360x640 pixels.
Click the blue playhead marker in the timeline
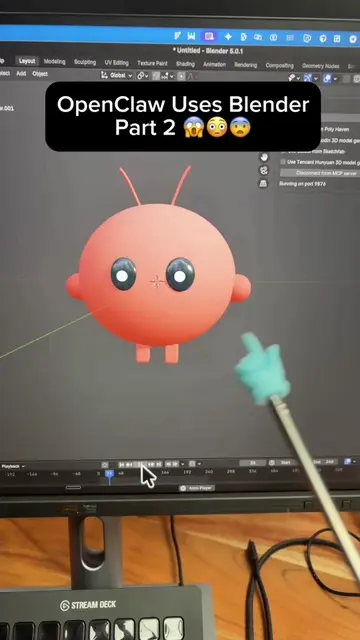109,473
